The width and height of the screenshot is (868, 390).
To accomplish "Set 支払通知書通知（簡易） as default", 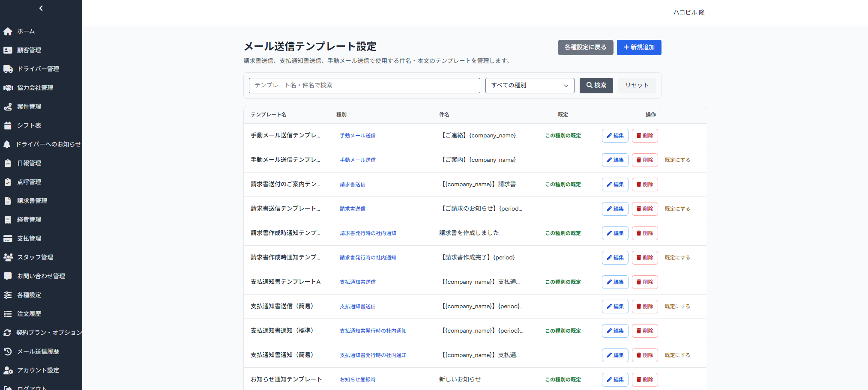I will 677,355.
